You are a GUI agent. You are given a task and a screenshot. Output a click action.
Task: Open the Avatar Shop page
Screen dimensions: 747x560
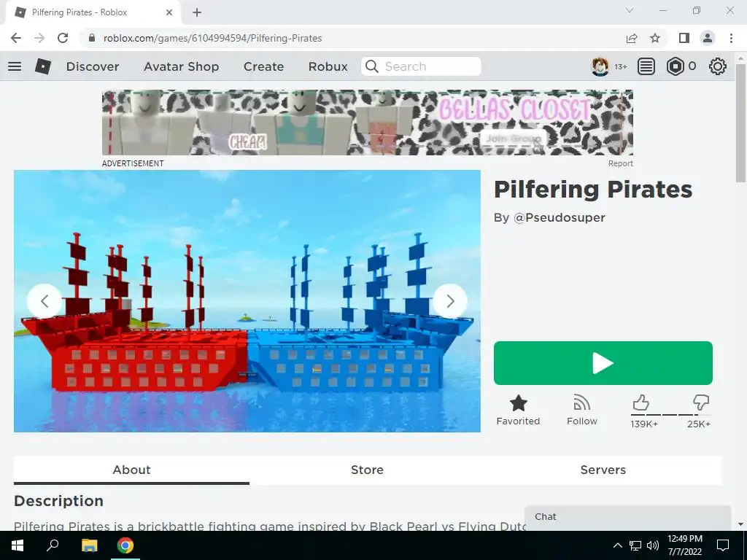181,66
